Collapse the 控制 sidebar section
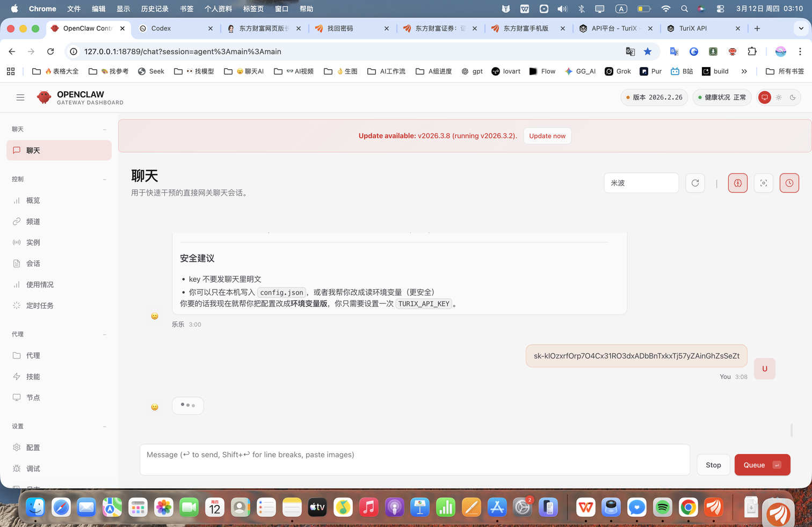 click(105, 179)
